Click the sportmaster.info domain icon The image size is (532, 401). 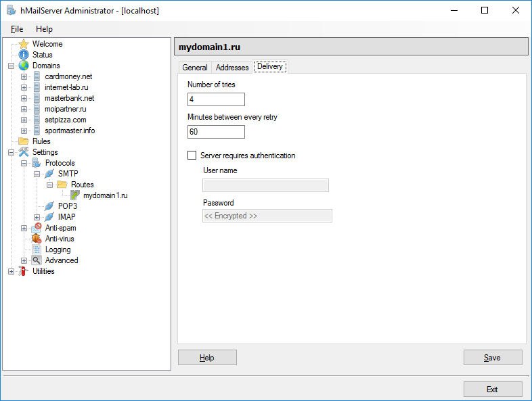click(x=37, y=131)
